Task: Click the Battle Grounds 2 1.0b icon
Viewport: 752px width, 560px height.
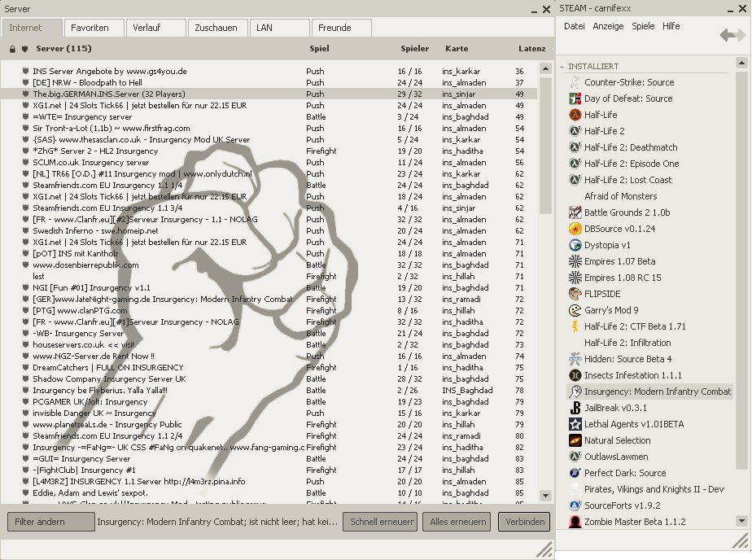Action: click(575, 212)
